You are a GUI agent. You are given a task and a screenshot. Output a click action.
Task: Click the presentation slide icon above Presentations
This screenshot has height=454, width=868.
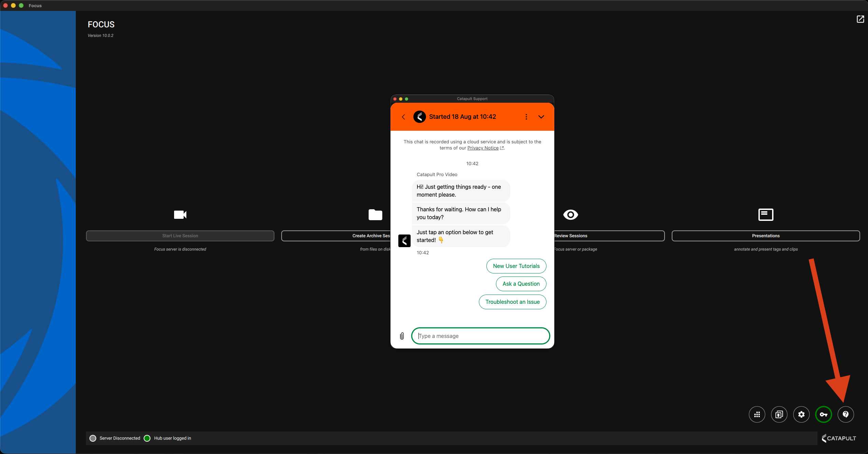pyautogui.click(x=766, y=215)
